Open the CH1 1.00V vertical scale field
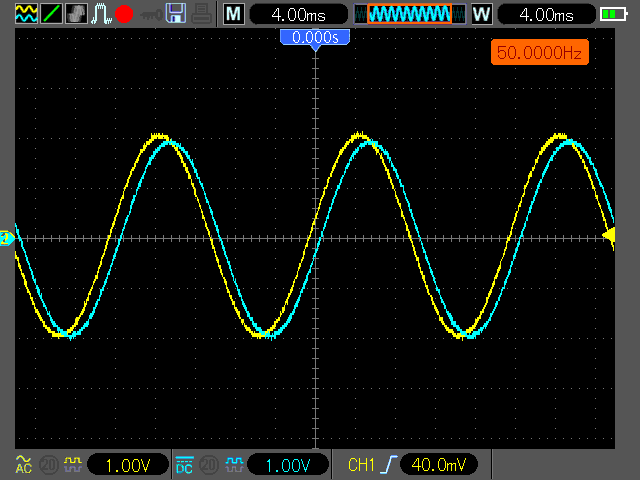The width and height of the screenshot is (640, 480). point(128,465)
